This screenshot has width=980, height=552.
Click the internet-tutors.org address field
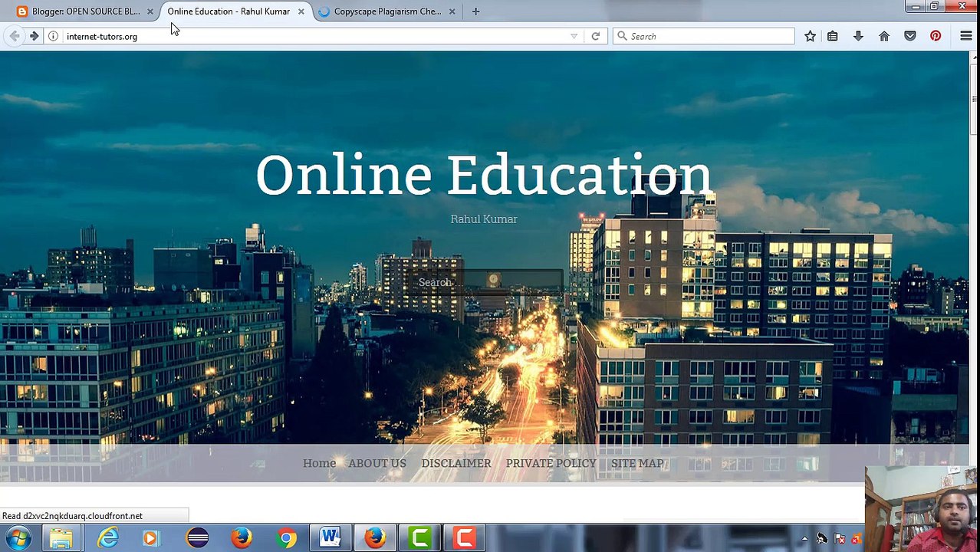[314, 36]
